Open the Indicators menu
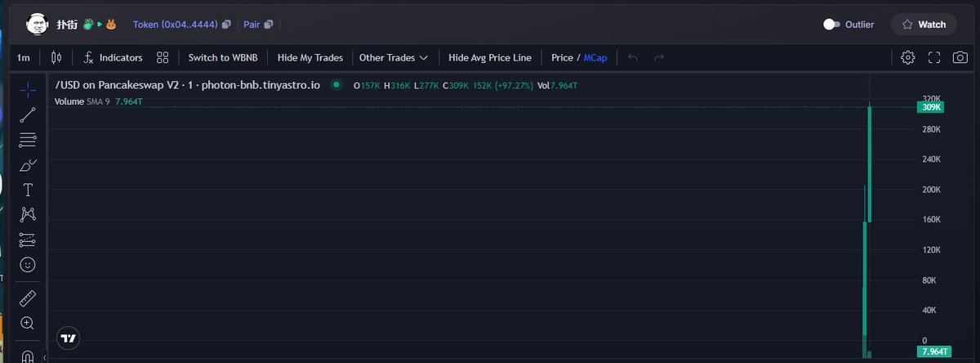980x363 pixels. [x=113, y=57]
